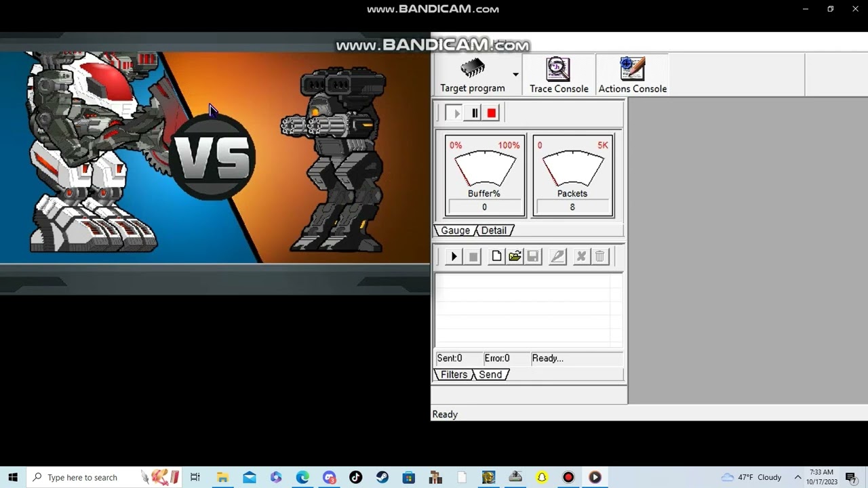Click the Buffer% gauge dial
The image size is (868, 488).
coord(484,168)
